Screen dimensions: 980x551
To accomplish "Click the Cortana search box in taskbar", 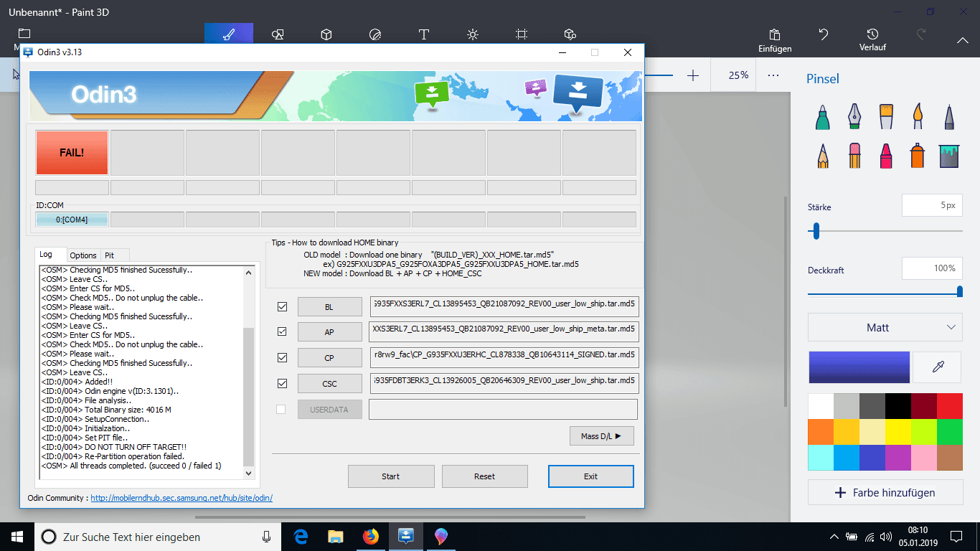I will tap(158, 537).
